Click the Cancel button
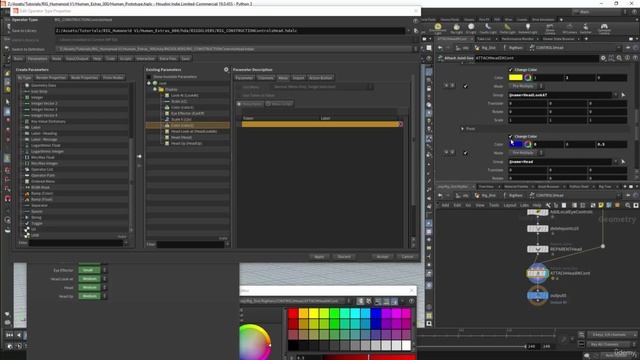Screen dimensions: 640x360 click(407, 257)
